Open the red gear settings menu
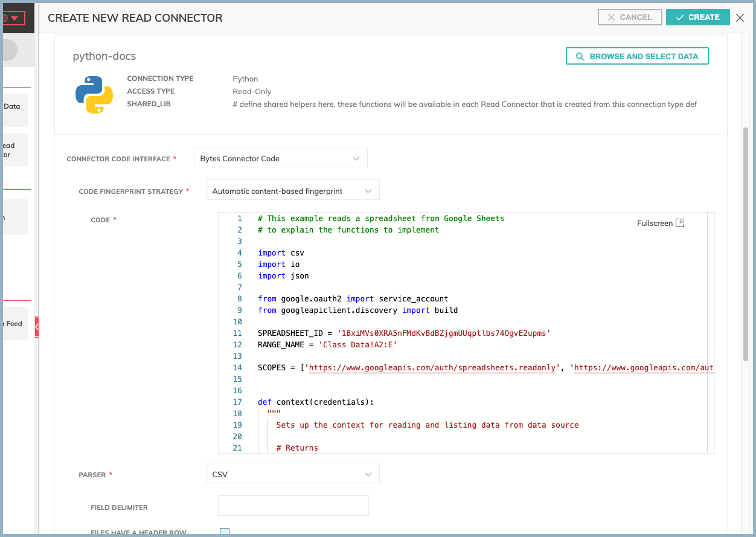The image size is (756, 537). pos(9,18)
